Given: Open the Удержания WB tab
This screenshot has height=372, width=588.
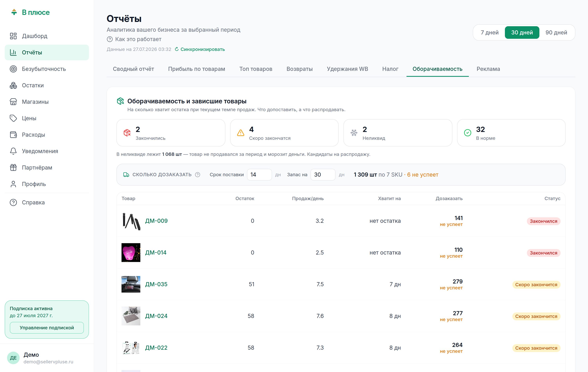Looking at the screenshot, I should (347, 69).
